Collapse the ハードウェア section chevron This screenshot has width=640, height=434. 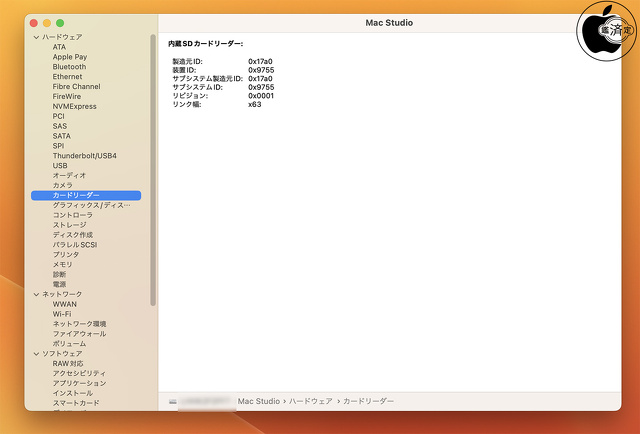point(36,37)
